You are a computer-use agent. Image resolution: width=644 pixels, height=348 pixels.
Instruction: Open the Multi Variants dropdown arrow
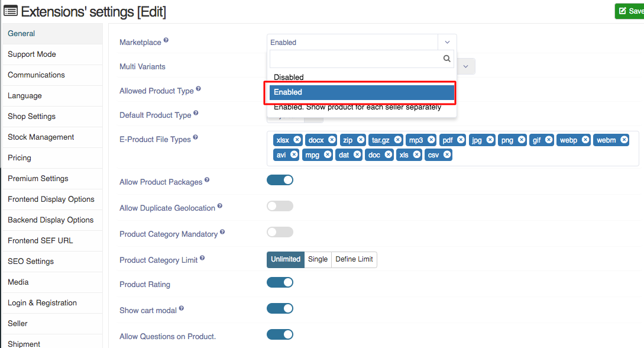click(466, 66)
